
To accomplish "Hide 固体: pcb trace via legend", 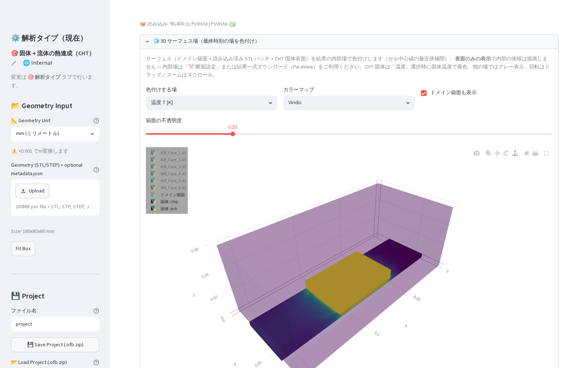I will pos(168,209).
